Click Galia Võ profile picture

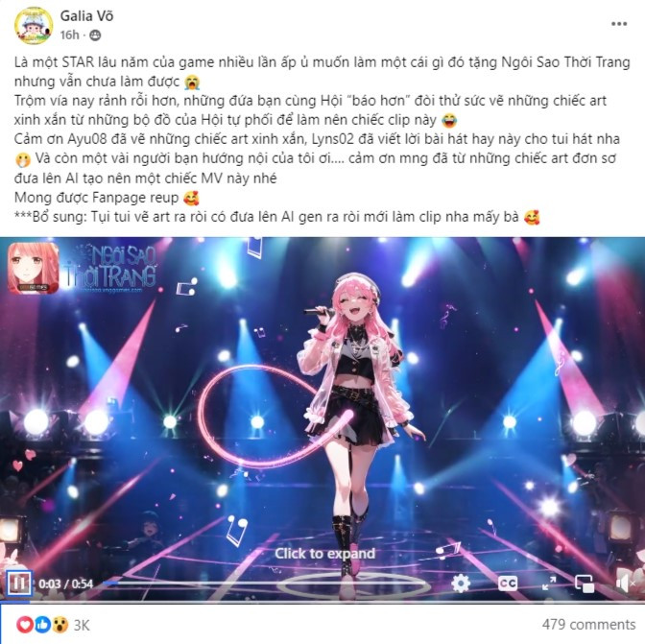pos(34,26)
